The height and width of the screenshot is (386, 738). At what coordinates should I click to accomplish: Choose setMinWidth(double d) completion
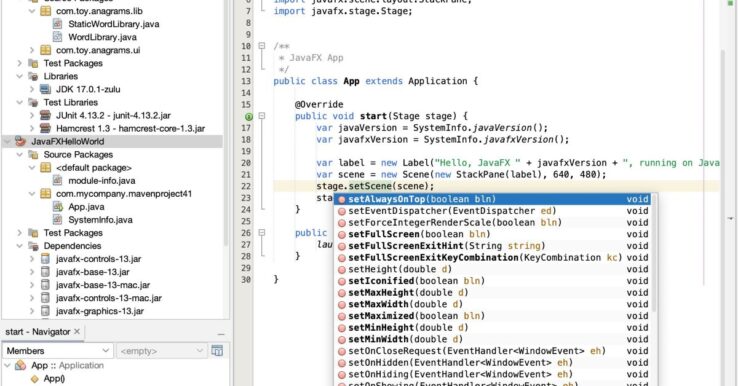pyautogui.click(x=493, y=339)
